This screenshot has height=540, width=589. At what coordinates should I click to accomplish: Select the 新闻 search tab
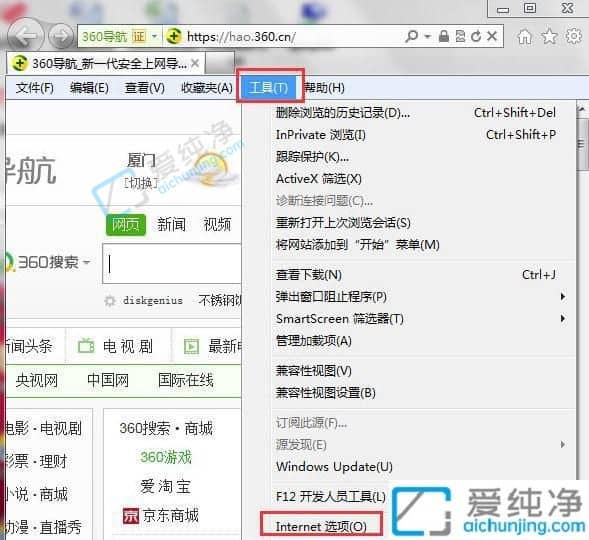(171, 225)
